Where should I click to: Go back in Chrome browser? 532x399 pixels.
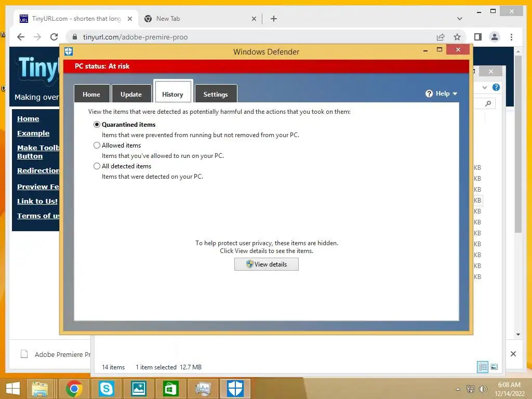(21, 37)
